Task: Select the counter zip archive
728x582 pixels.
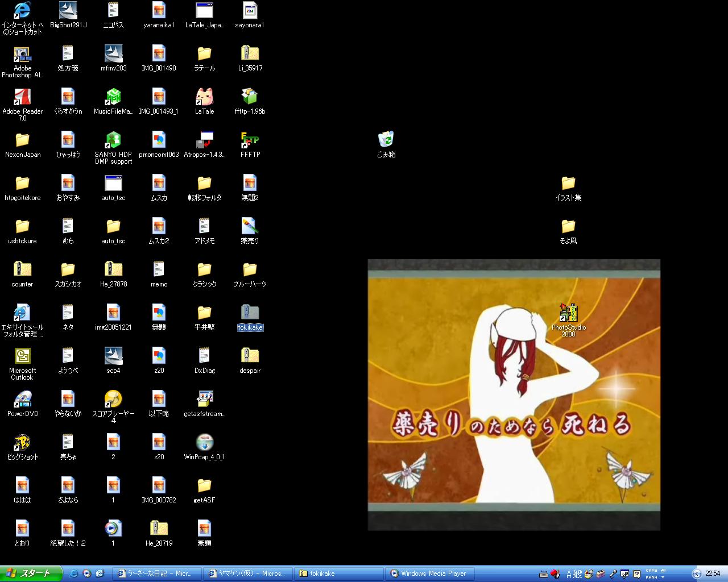Action: click(23, 274)
